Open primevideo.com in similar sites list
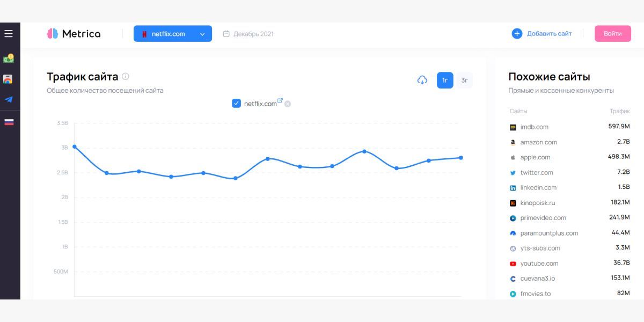This screenshot has width=644, height=322. (x=543, y=218)
